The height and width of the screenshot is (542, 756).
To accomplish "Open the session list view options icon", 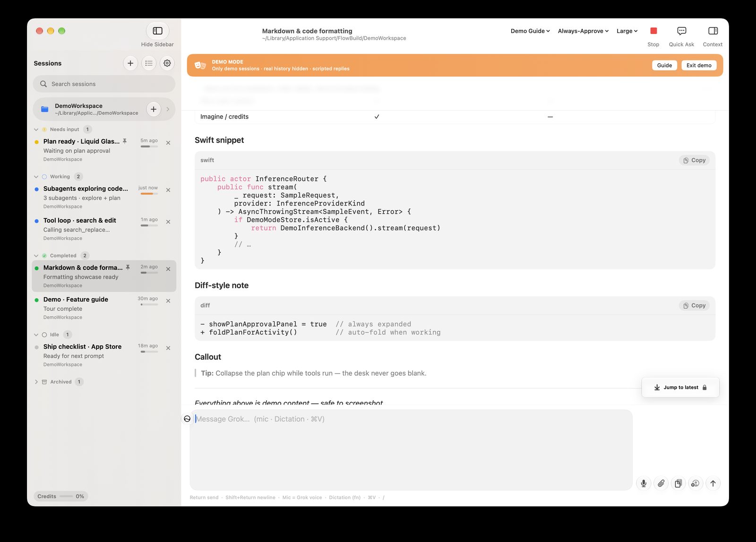I will [x=149, y=63].
